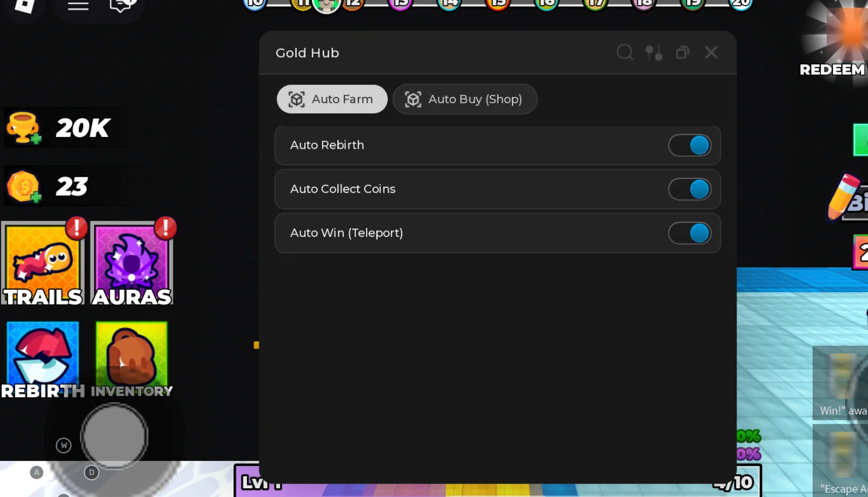This screenshot has width=868, height=497.
Task: Tap the virtual joystick thumb
Action: click(114, 436)
